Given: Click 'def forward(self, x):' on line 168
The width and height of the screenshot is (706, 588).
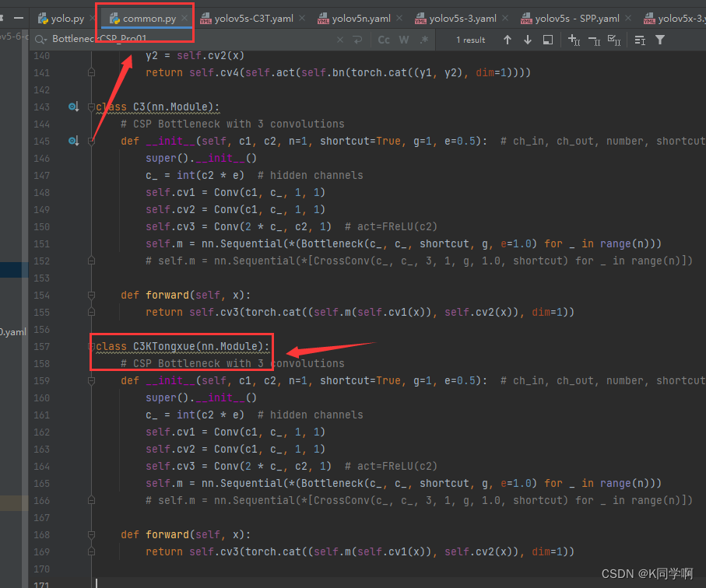Looking at the screenshot, I should (185, 534).
